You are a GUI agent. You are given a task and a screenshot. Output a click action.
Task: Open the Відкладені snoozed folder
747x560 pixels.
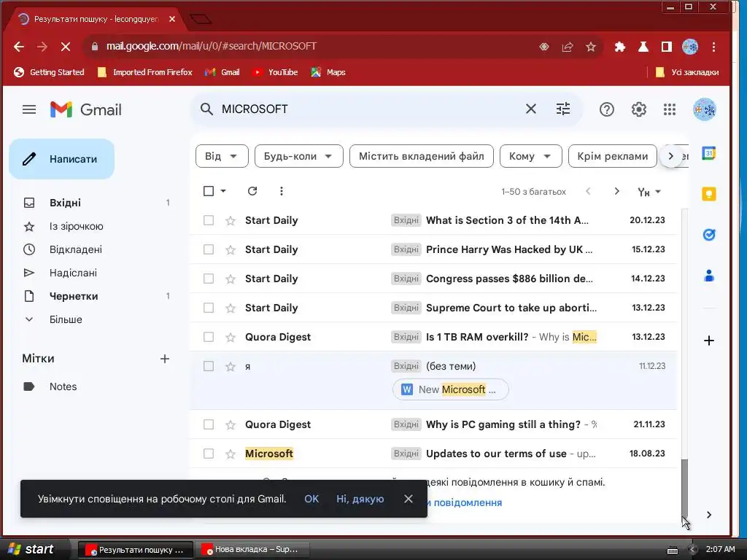pos(76,249)
